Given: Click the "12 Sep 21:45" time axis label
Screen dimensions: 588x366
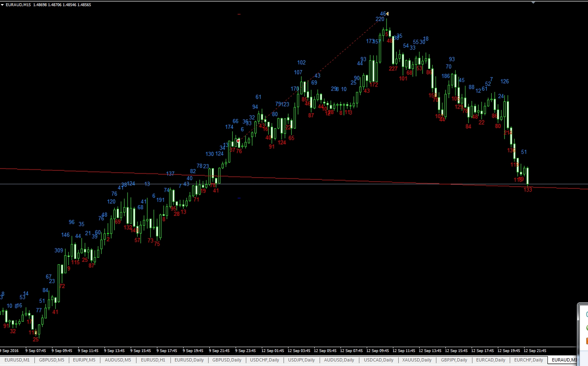Looking at the screenshot, I should click(x=535, y=351).
